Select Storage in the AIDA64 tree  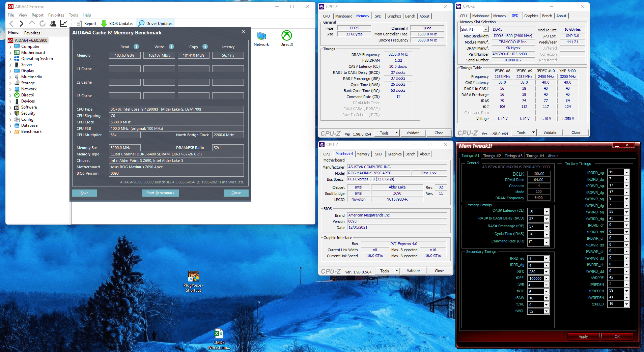[x=28, y=83]
